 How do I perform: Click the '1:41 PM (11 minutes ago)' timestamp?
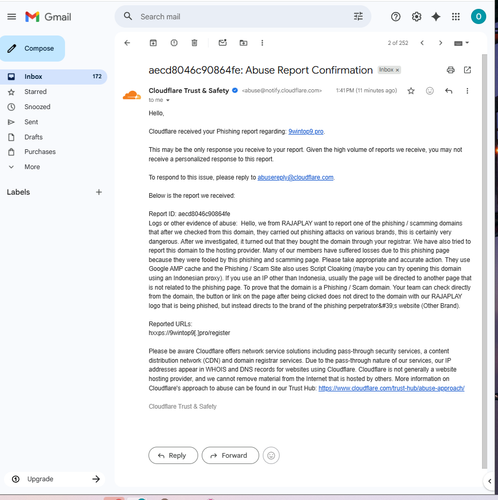[x=366, y=90]
